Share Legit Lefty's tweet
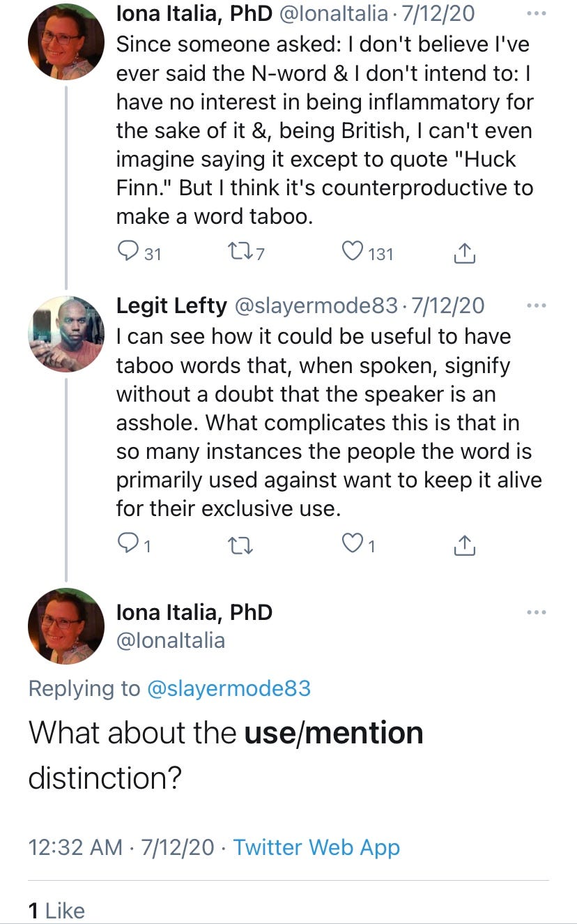The image size is (577, 924). [x=465, y=547]
